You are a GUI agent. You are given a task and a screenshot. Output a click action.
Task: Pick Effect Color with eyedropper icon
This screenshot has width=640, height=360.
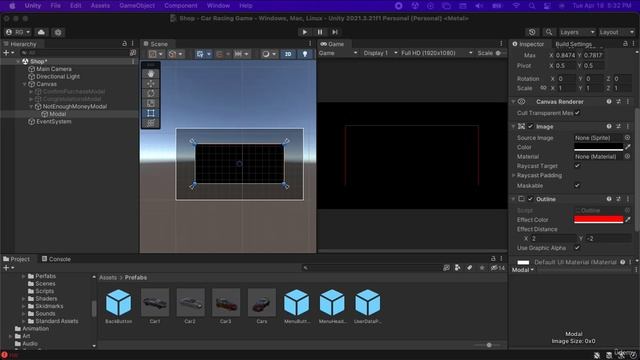pyautogui.click(x=628, y=220)
